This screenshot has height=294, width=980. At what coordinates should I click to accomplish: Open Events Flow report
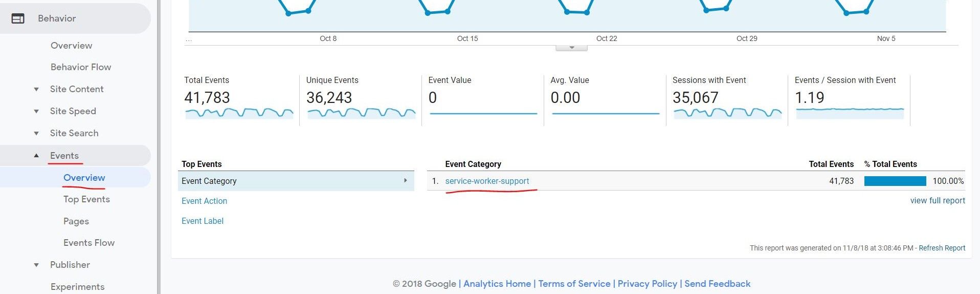[x=89, y=243]
